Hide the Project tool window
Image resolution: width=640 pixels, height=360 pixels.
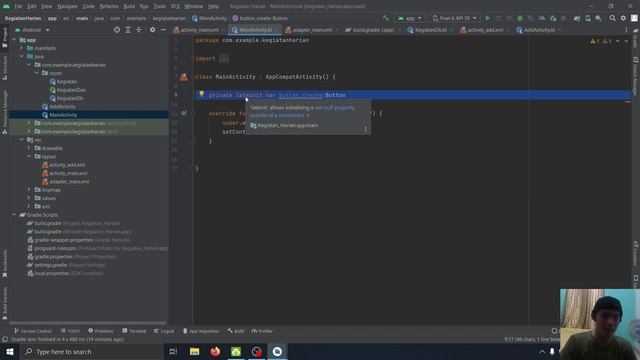163,30
